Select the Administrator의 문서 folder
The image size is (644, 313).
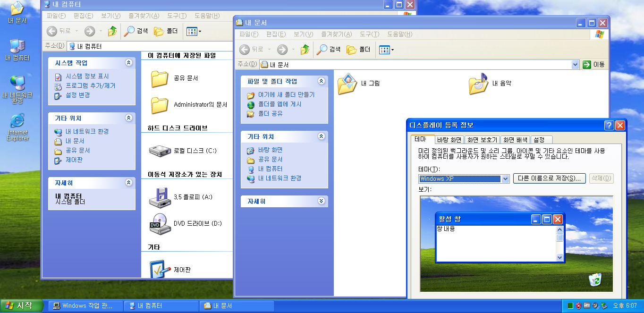click(x=189, y=104)
